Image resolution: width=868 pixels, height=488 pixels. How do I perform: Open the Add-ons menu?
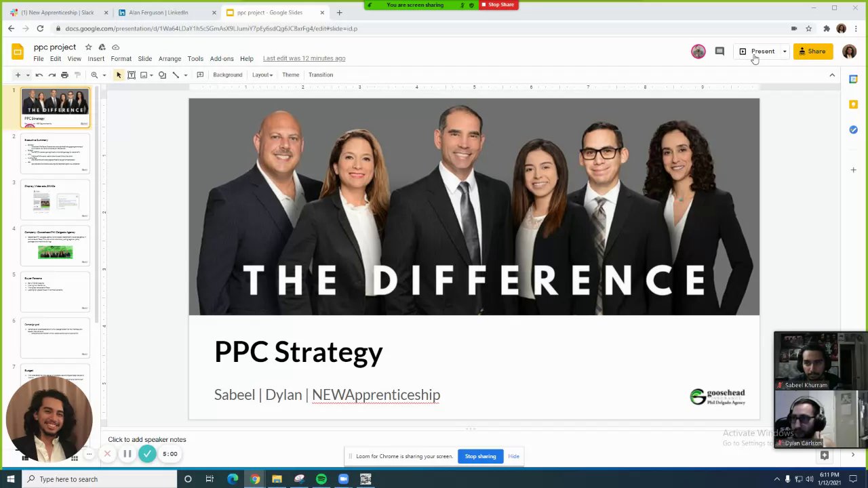tap(222, 59)
